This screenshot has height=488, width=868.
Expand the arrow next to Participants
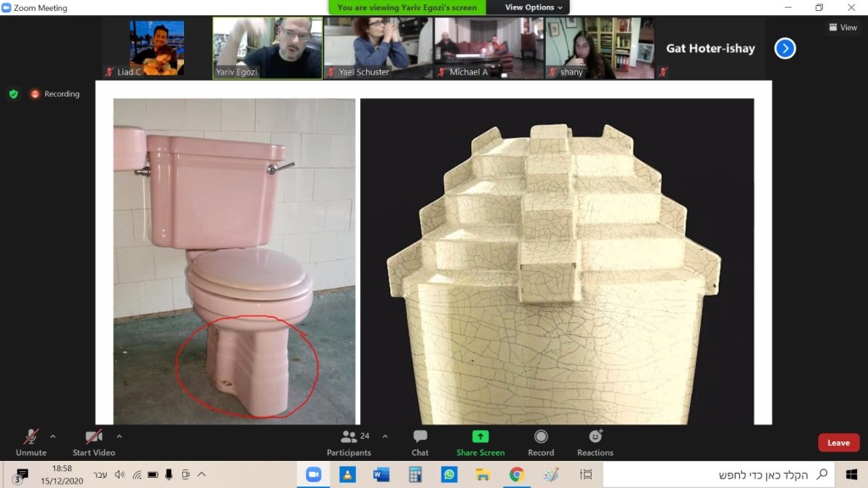click(385, 436)
